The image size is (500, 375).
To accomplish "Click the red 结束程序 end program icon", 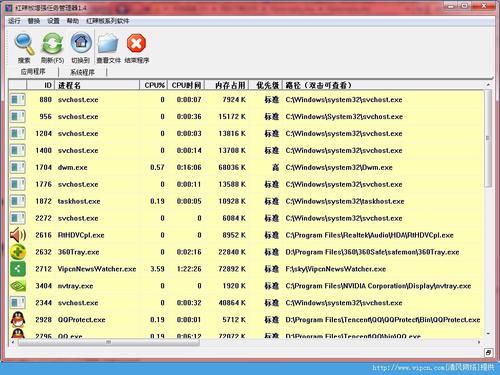I will point(136,43).
